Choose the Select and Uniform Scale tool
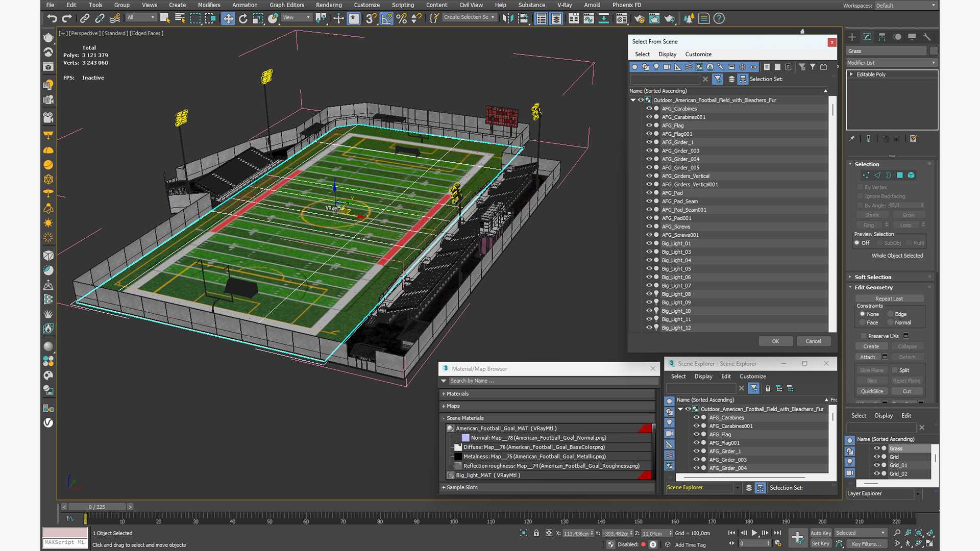This screenshot has height=551, width=980. click(x=258, y=19)
